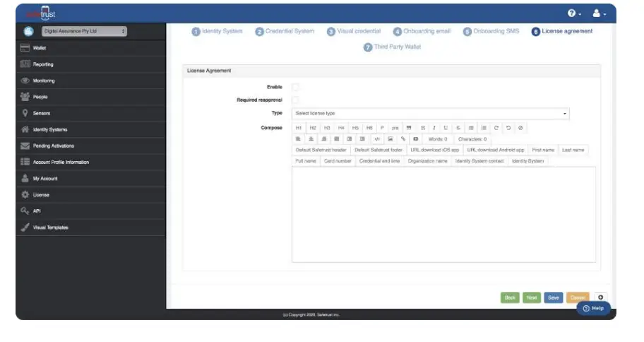This screenshot has height=342, width=644.
Task: Tick the Enable checkbox
Action: tap(295, 87)
